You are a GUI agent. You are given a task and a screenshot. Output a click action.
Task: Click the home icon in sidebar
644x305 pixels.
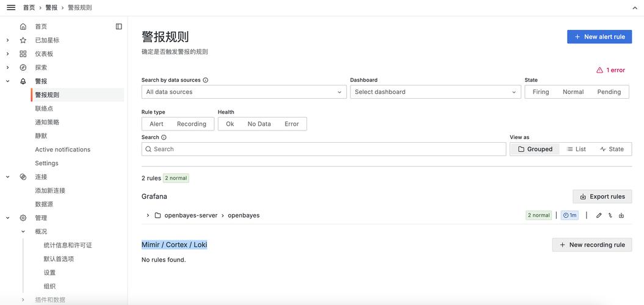click(x=23, y=27)
